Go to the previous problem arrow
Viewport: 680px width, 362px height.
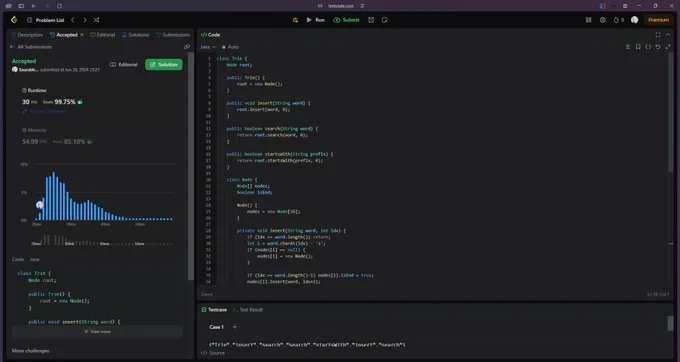(x=73, y=20)
